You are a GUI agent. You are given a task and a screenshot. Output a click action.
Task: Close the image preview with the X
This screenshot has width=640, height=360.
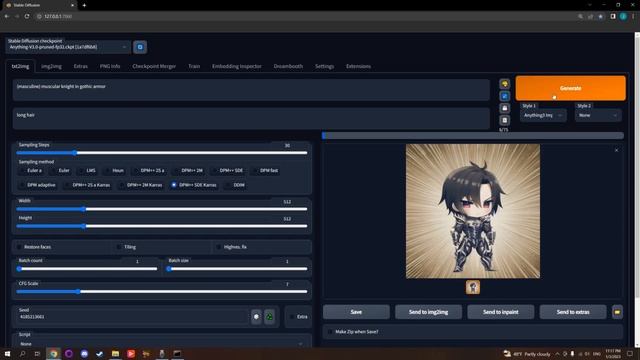pos(616,150)
